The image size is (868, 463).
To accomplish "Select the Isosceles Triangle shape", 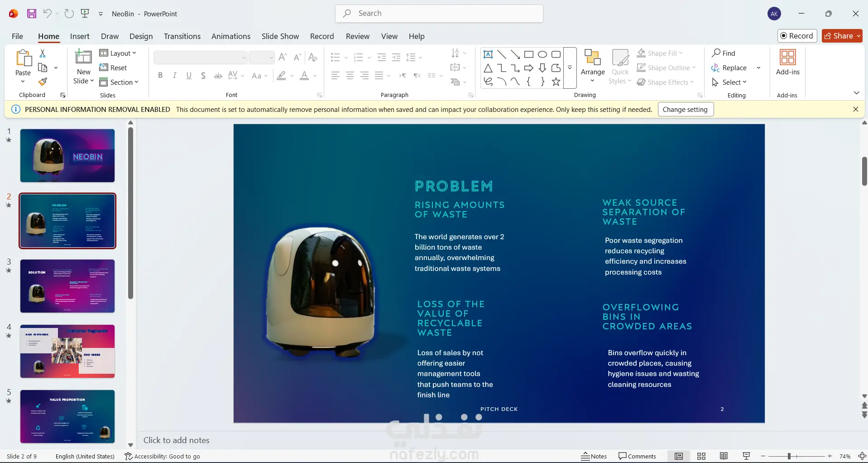I will click(488, 68).
